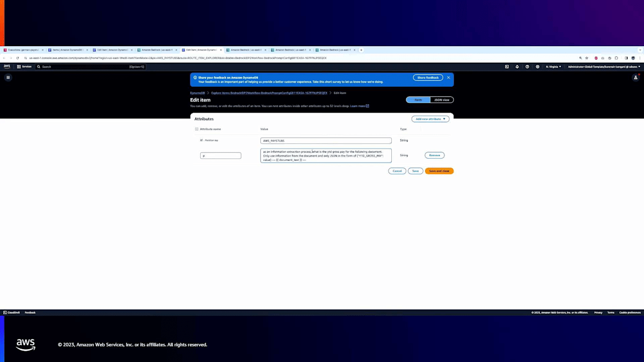Click the browser side panel icon
The image size is (644, 362).
pos(625,58)
